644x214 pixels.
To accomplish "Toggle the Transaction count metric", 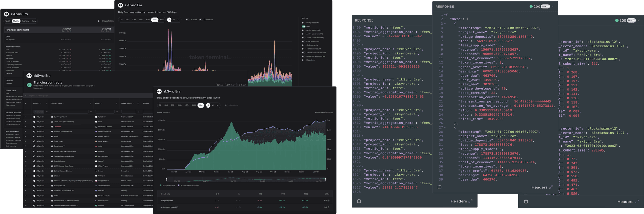I will tap(303, 49).
